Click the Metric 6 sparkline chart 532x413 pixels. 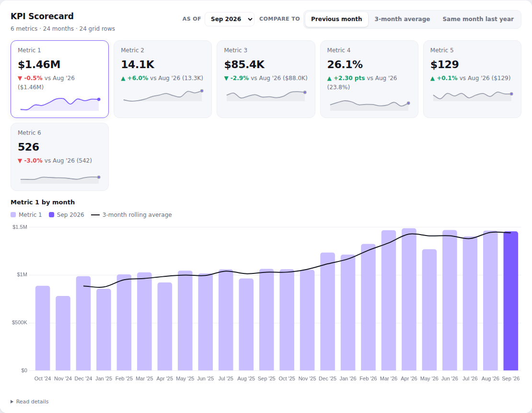(x=60, y=179)
